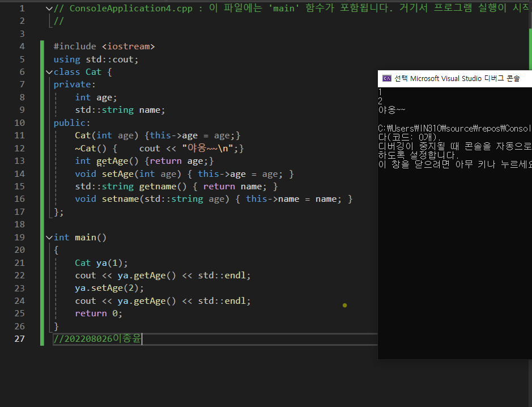The height and width of the screenshot is (407, 532).
Task: Click the console path line starting C:\Users
Action: (x=454, y=129)
